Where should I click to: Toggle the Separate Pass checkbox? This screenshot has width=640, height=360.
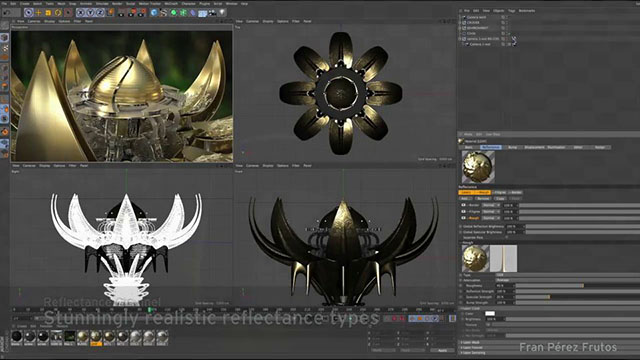coord(507,237)
